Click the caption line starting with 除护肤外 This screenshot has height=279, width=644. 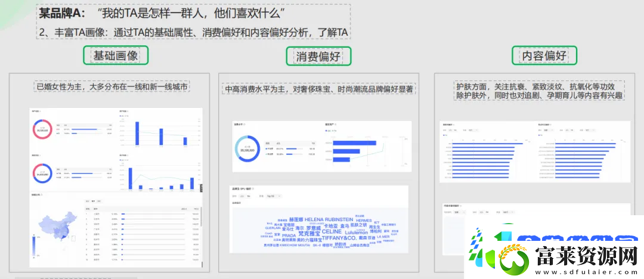pos(540,95)
